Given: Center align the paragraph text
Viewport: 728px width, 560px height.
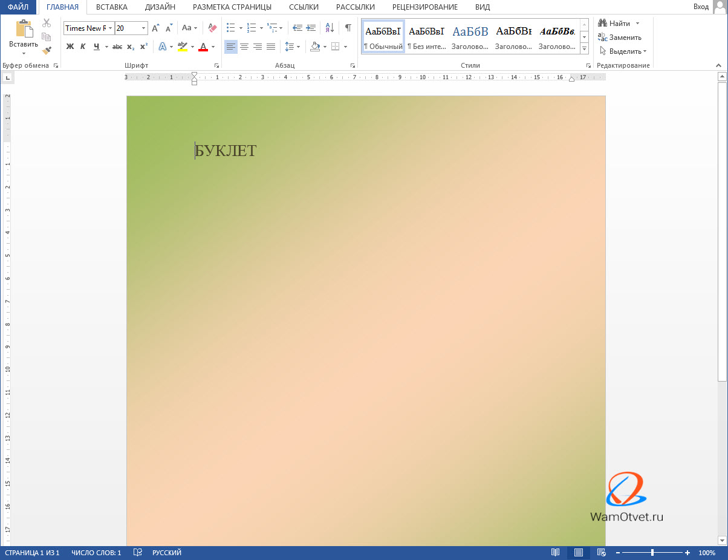Looking at the screenshot, I should click(x=244, y=47).
